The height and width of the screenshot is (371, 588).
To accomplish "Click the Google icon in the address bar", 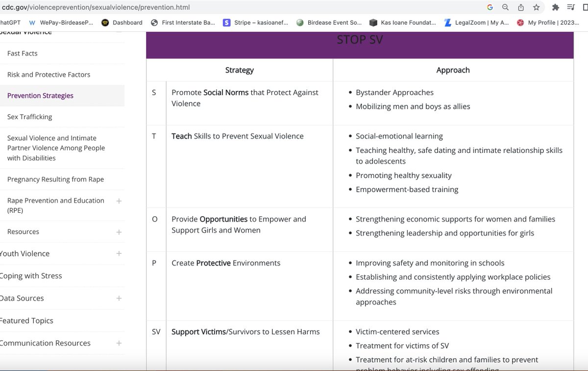I will pyautogui.click(x=490, y=7).
